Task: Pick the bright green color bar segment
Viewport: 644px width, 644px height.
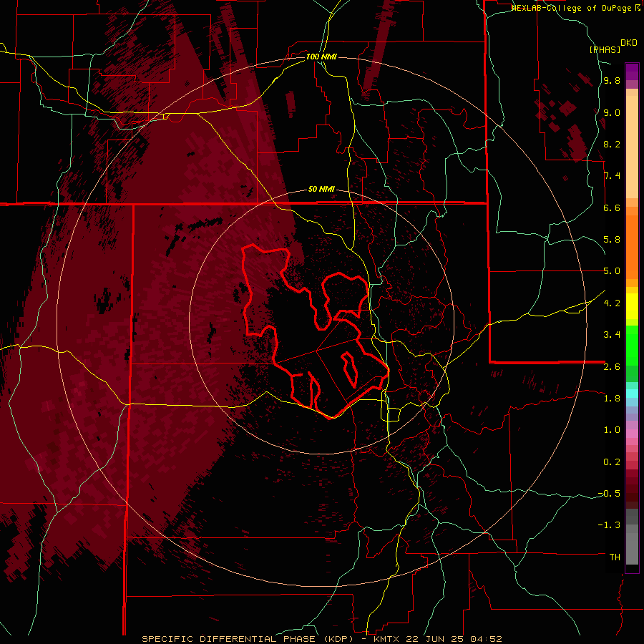Action: 632,345
